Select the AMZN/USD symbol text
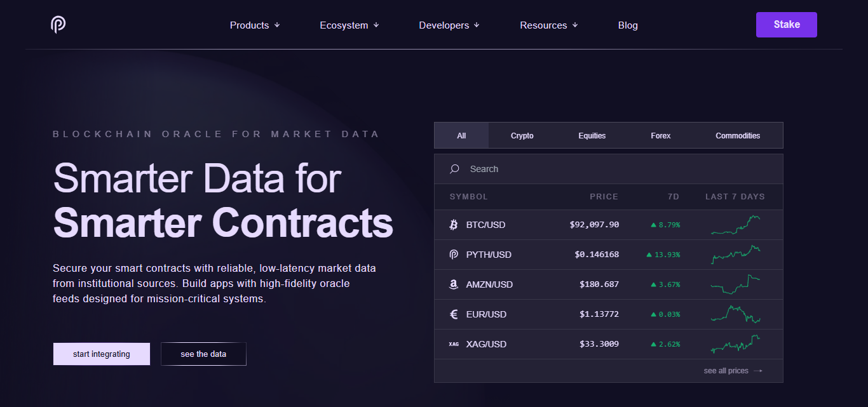Image resolution: width=868 pixels, height=407 pixels. (489, 284)
